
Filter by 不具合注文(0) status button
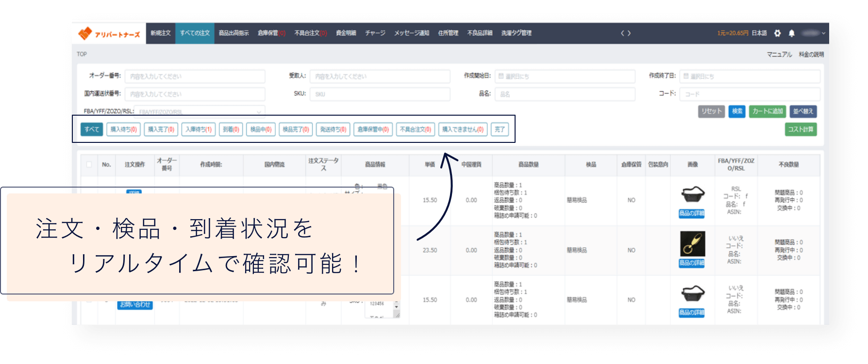(x=415, y=129)
